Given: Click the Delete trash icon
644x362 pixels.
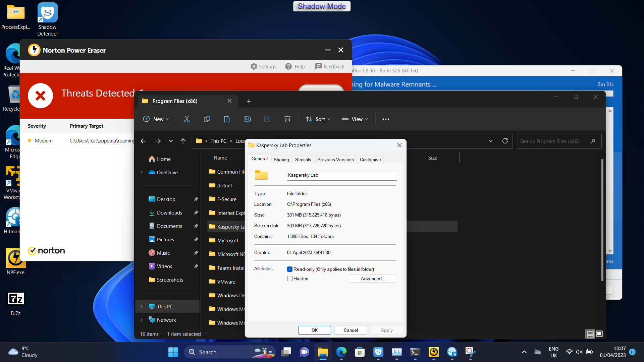Looking at the screenshot, I should coord(287,119).
